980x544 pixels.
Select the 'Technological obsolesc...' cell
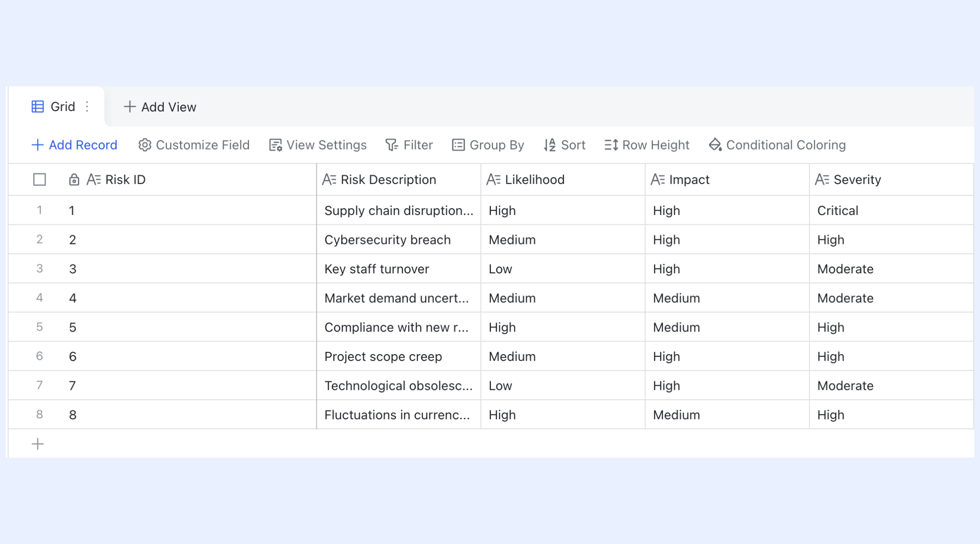pyautogui.click(x=399, y=385)
